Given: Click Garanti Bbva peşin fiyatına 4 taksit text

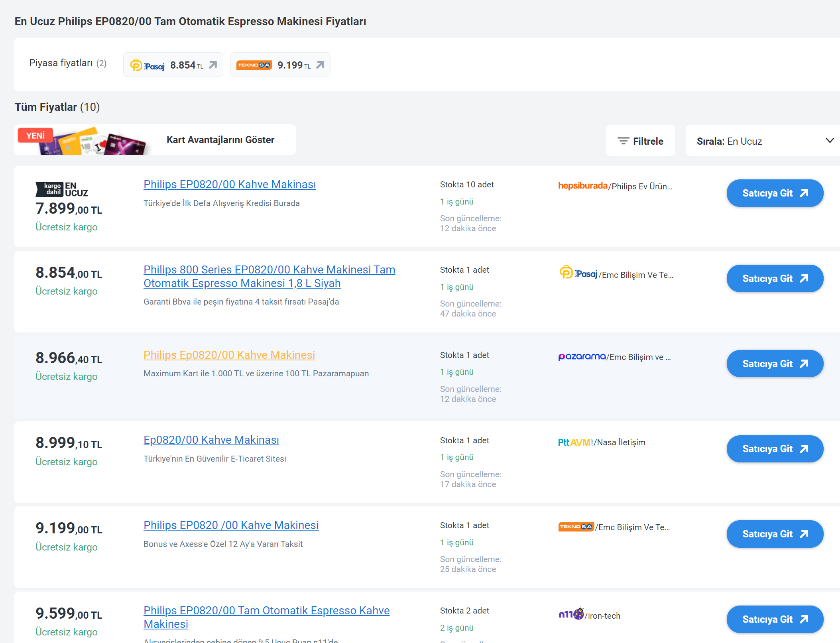Looking at the screenshot, I should (241, 302).
